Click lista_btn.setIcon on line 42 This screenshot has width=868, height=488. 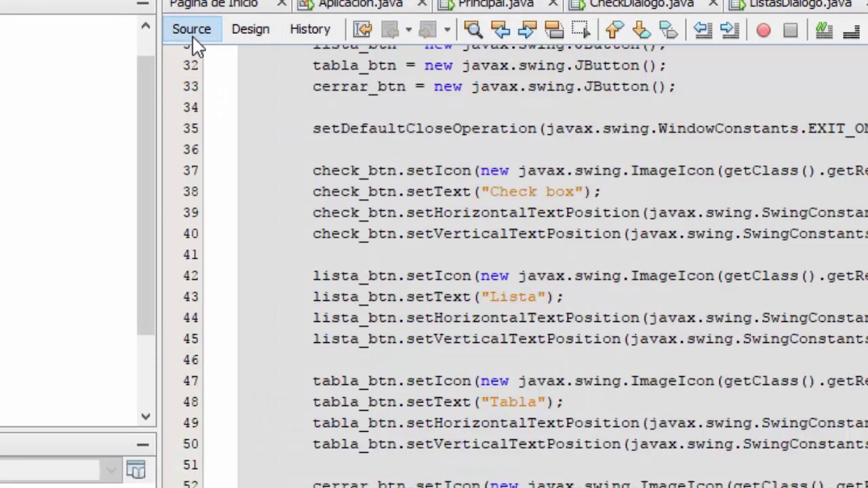tap(392, 276)
